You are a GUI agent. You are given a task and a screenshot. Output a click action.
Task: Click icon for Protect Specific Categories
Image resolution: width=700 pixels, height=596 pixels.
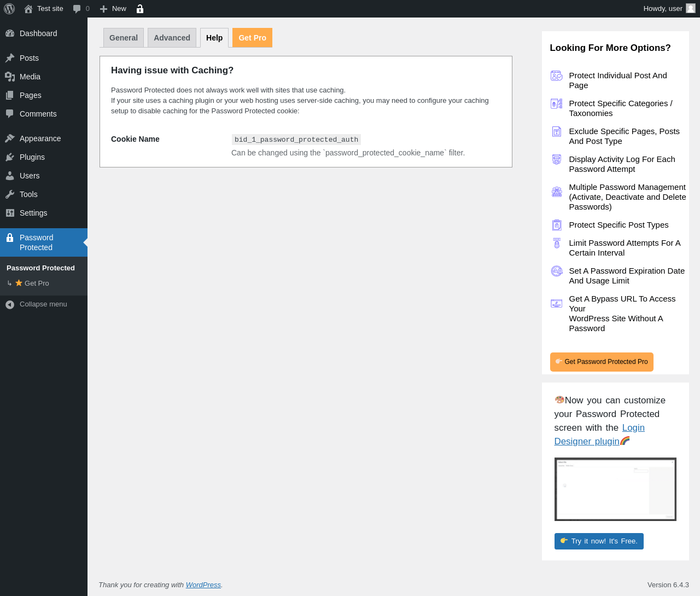[x=556, y=104]
